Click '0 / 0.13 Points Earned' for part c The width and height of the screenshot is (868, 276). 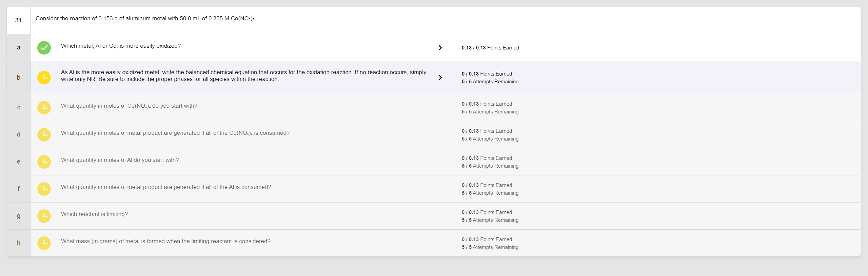[487, 104]
